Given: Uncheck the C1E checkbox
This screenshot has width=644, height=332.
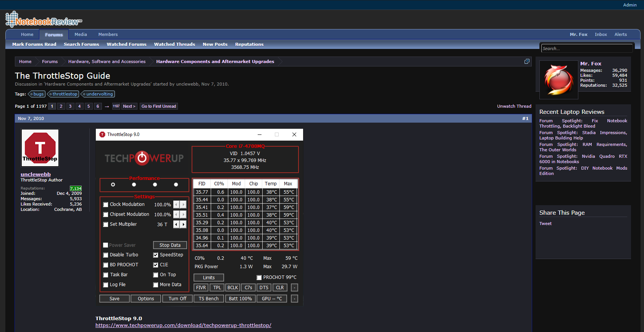Looking at the screenshot, I should click(x=156, y=265).
